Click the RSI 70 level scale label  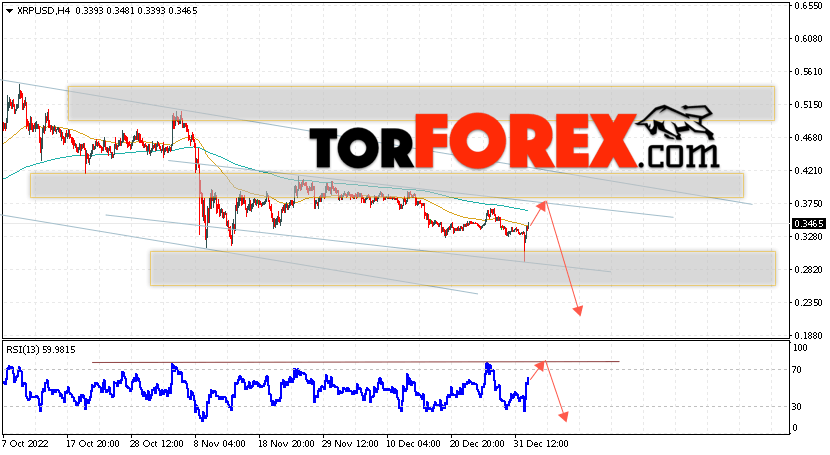click(x=797, y=370)
